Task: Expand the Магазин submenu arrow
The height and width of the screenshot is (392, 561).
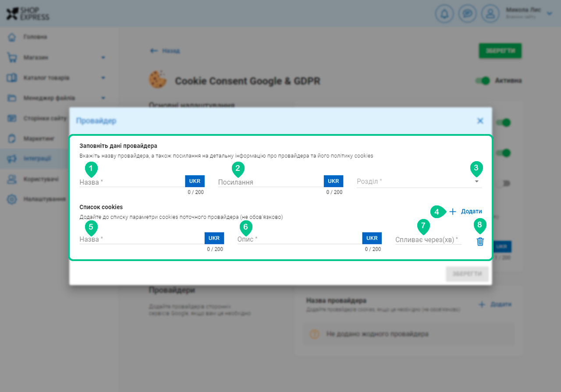Action: [x=103, y=57]
